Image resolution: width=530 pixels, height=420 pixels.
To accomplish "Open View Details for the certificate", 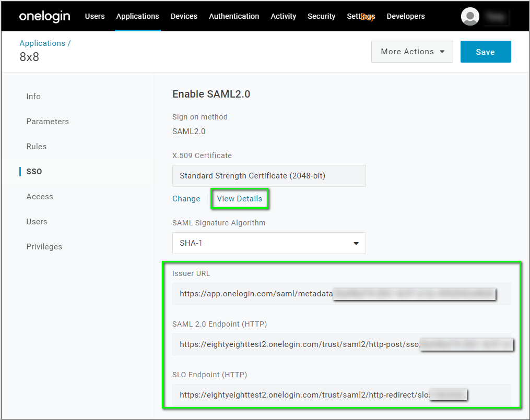I will [239, 198].
